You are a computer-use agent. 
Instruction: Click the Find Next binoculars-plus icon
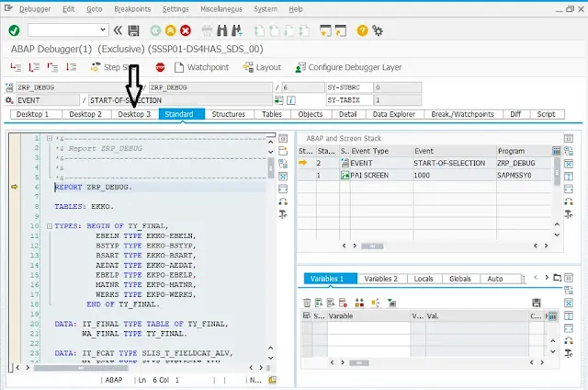(237, 30)
